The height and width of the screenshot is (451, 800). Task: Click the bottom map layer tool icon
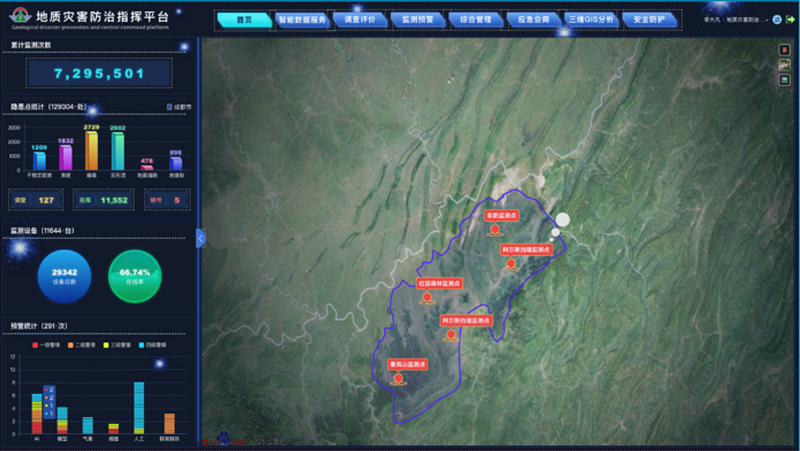(784, 81)
